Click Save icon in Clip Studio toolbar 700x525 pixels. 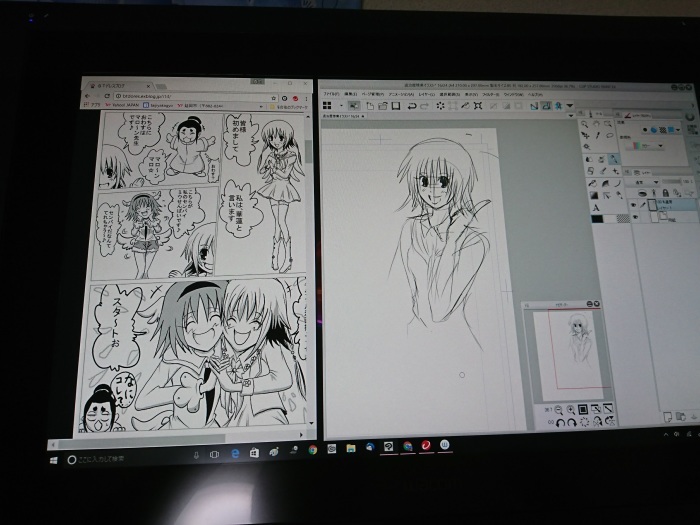coord(396,106)
